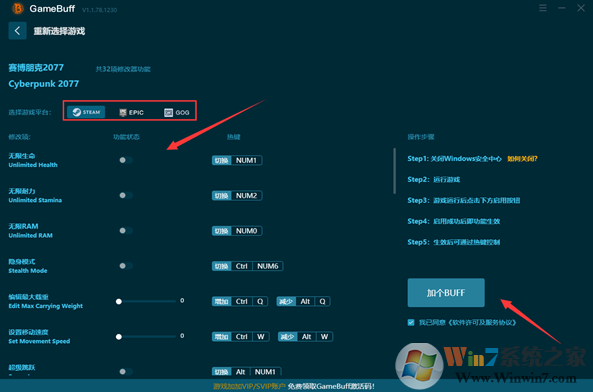Viewport: 593px width, 392px height.
Task: Click the Ctrl NUM6 hotkey for Stealth Mode
Action: click(257, 266)
